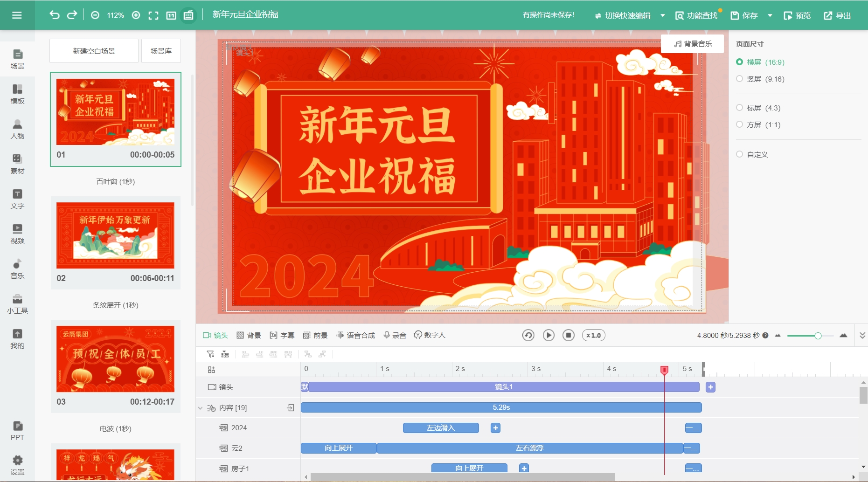Select the 镜头1 camera clip

504,387
